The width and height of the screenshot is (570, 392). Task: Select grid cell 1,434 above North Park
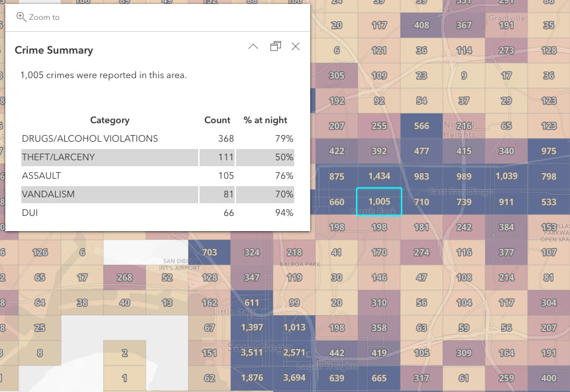pos(378,176)
